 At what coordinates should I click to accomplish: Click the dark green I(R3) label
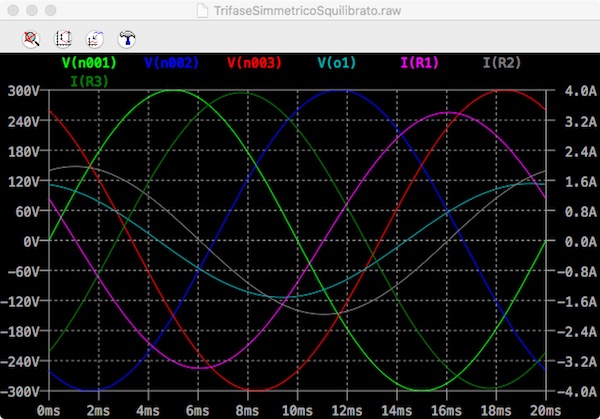(x=89, y=79)
